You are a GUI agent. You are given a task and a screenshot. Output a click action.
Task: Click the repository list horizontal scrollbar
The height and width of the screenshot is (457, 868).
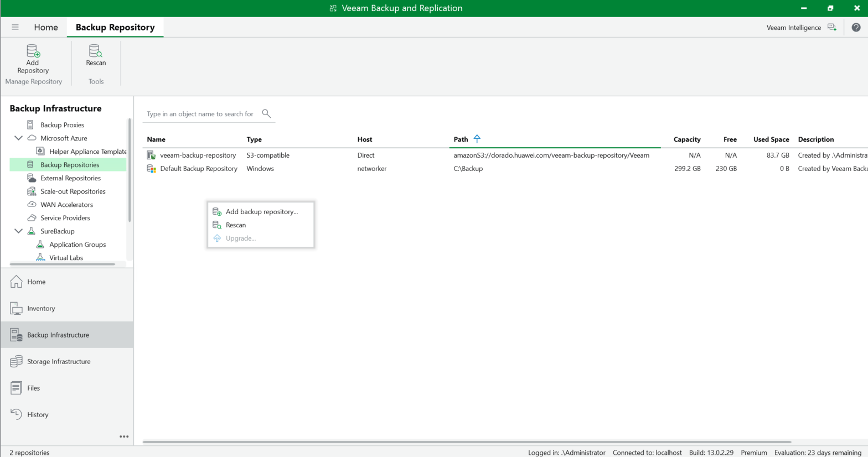pos(467,442)
